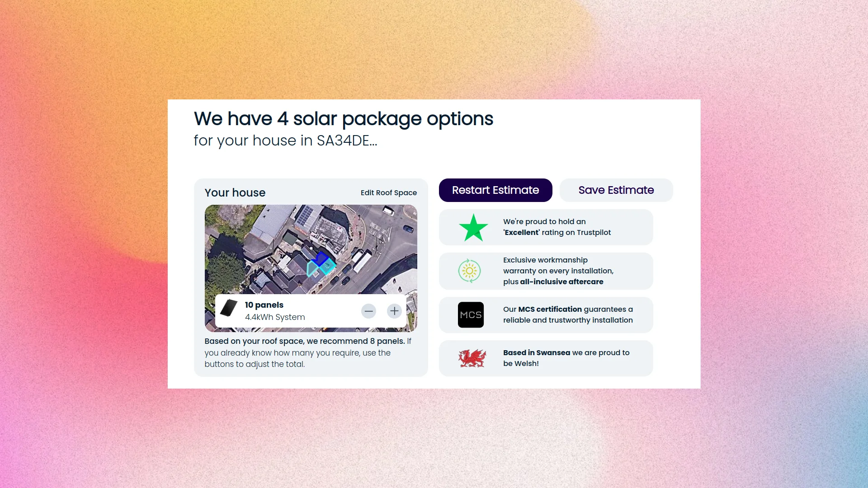The image size is (868, 488).
Task: Click the MCS certification guarantee text
Action: pos(567,315)
